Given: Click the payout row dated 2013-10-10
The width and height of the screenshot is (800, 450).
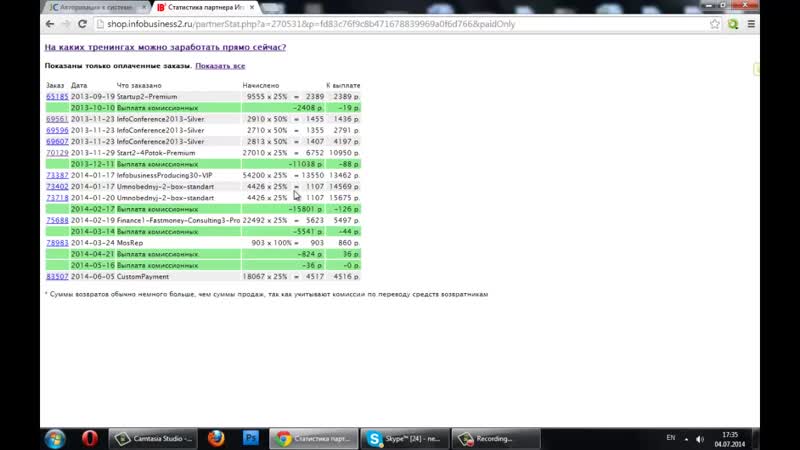Looking at the screenshot, I should click(x=203, y=108).
